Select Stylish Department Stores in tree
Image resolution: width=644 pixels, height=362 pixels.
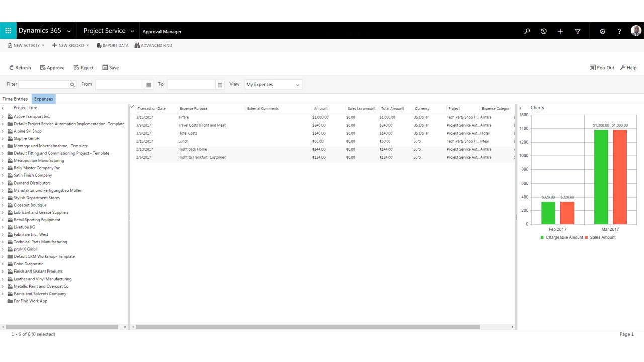tap(37, 198)
